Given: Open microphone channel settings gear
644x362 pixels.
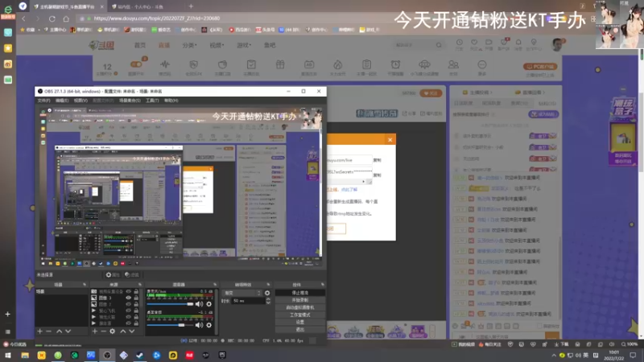Looking at the screenshot, I should [x=209, y=304].
